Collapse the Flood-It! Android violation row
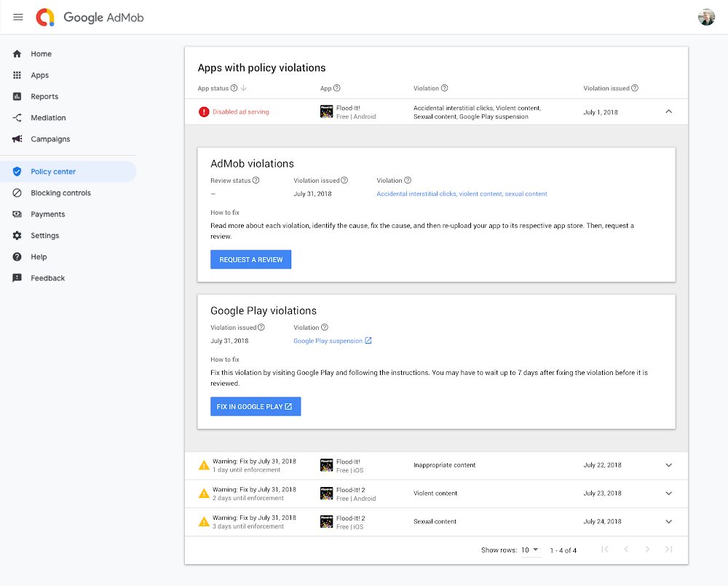Image resolution: width=728 pixels, height=586 pixels. point(669,111)
